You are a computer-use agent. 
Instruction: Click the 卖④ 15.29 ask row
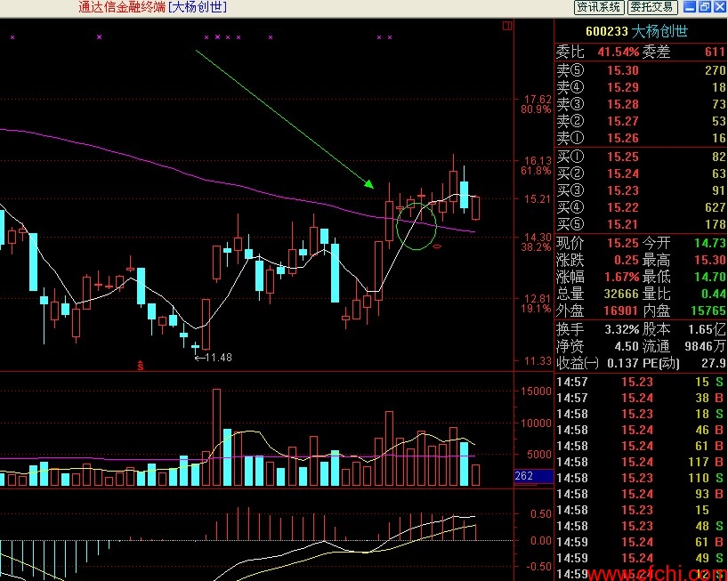[641, 87]
